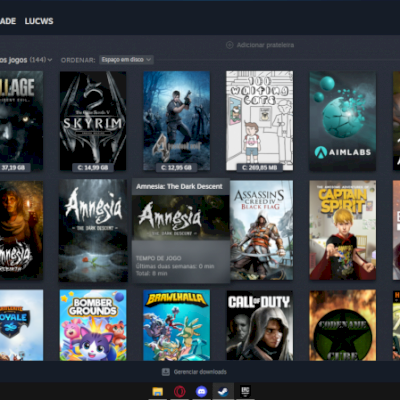400x400 pixels.
Task: Open Epic Games Launcher from taskbar
Action: tap(245, 391)
